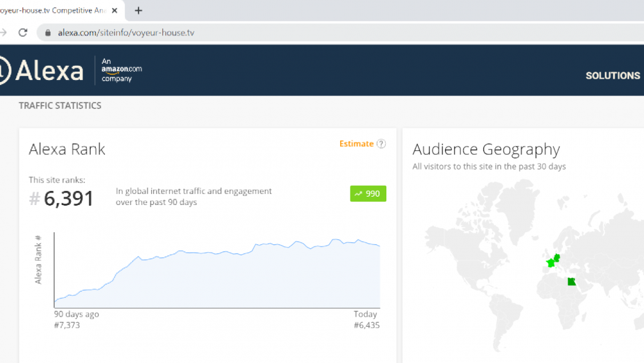
Task: Click the #6,391 site rank number
Action: click(68, 199)
